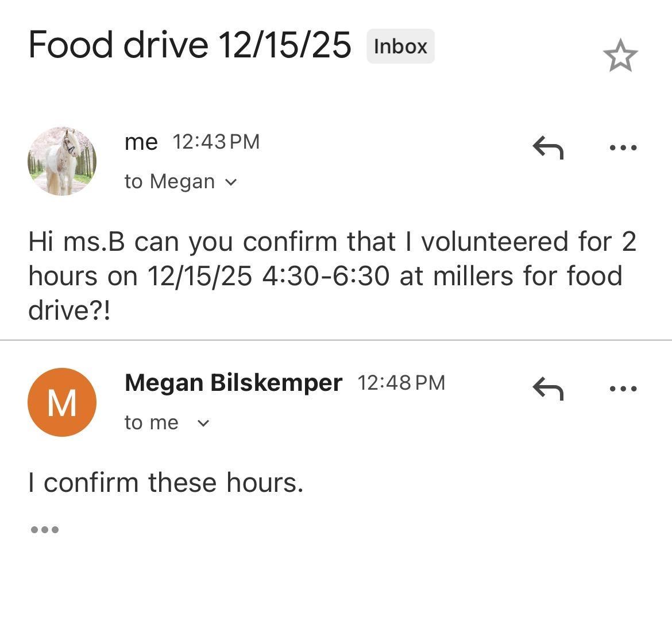
Task: Click the sender name "me"
Action: (x=141, y=142)
